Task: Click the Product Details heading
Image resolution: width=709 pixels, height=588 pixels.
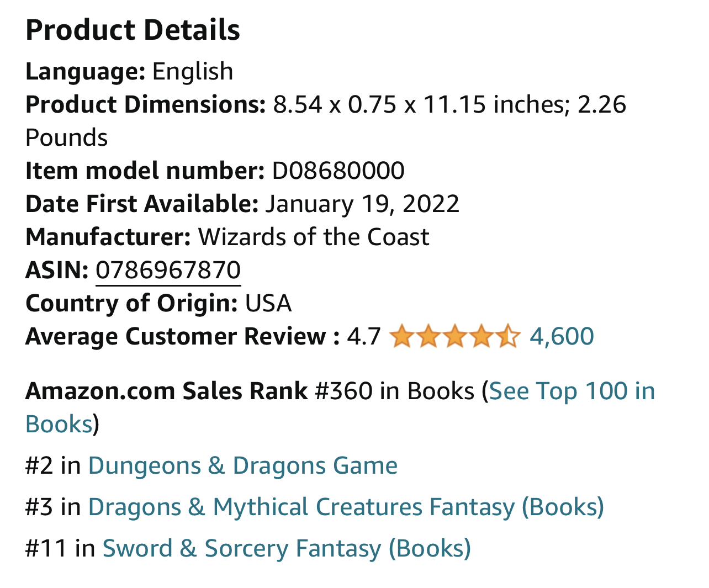Action: point(133,30)
